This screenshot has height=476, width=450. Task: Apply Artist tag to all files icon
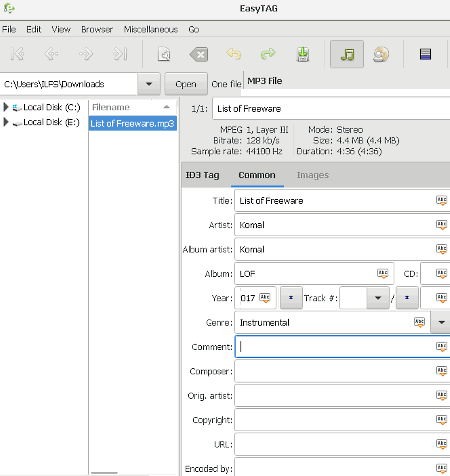pos(441,225)
